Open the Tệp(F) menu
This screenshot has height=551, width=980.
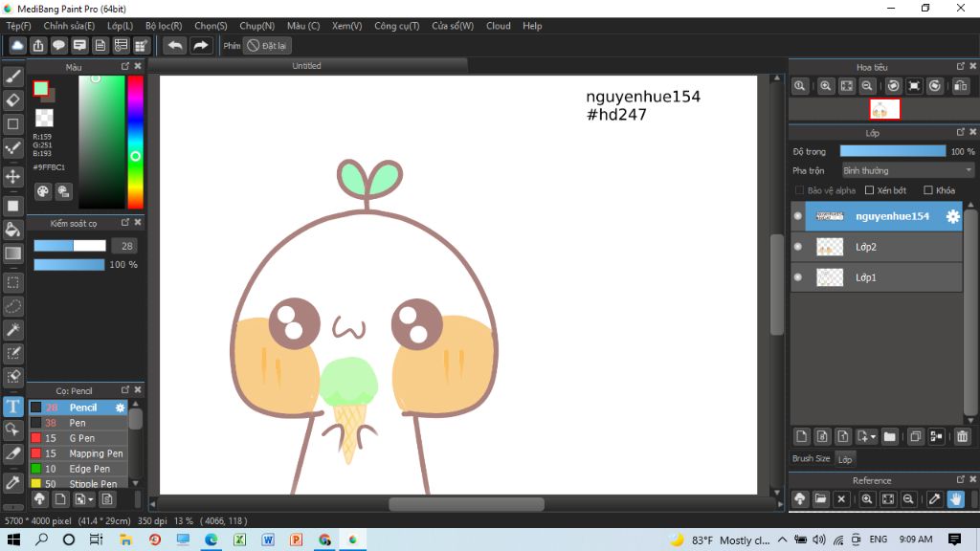click(19, 26)
